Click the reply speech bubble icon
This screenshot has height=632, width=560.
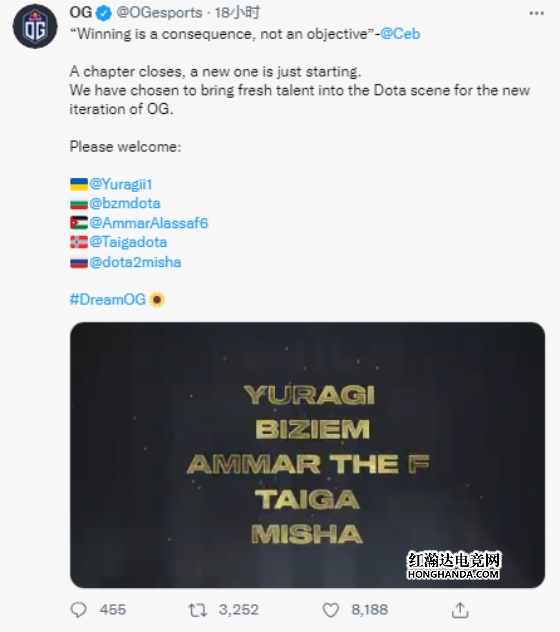tap(78, 610)
